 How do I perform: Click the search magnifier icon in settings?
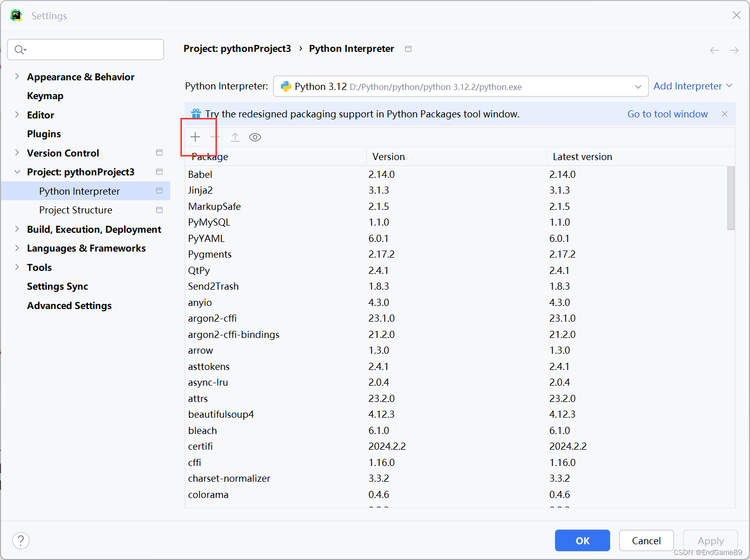(20, 49)
